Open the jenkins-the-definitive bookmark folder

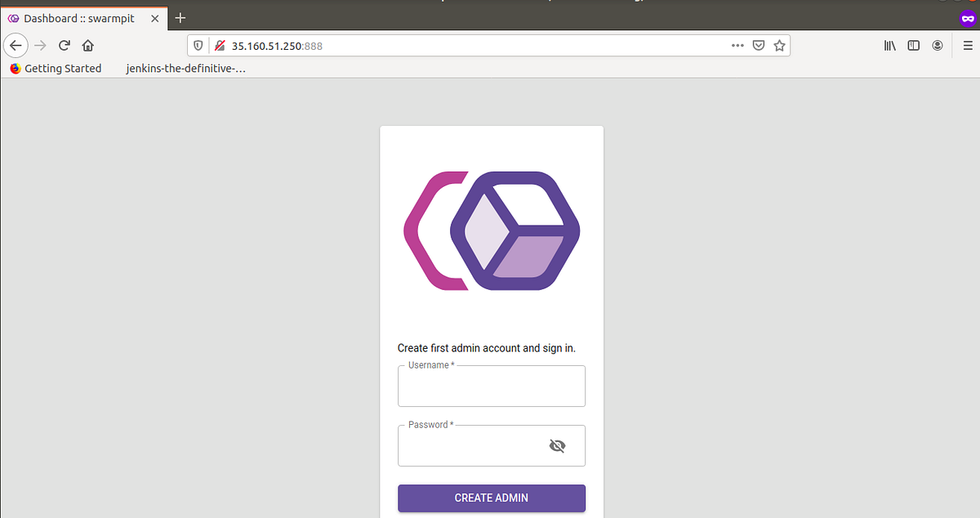coord(185,68)
